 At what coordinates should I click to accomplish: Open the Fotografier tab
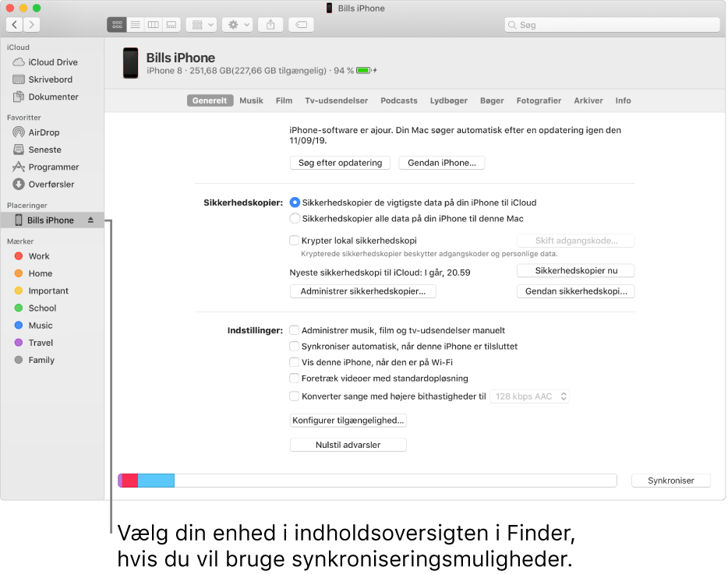(539, 100)
